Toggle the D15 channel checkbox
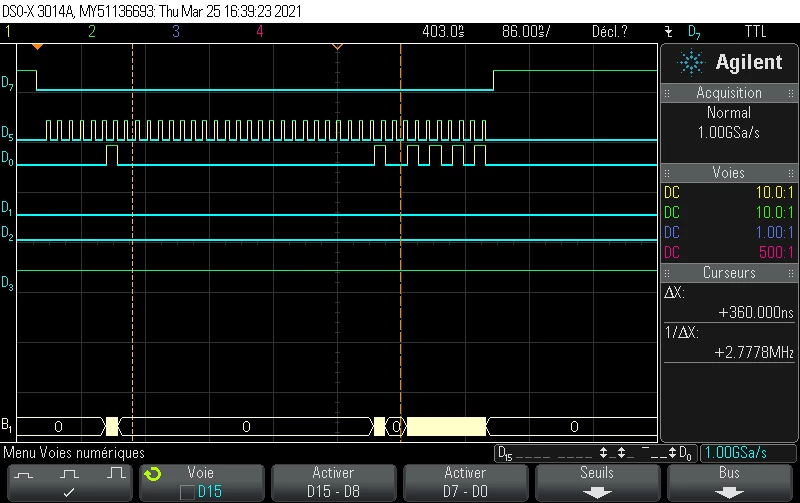The width and height of the screenshot is (800, 503). (187, 492)
